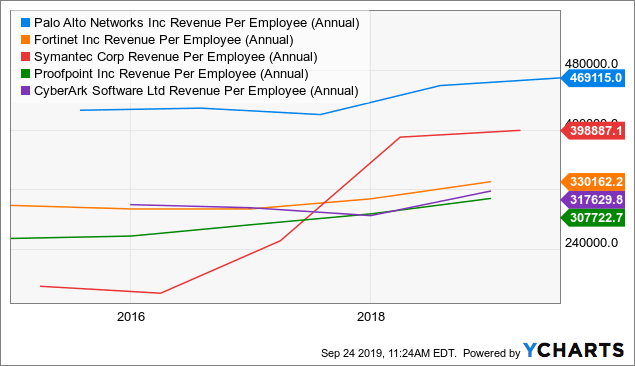Screen dimensions: 635x366
Task: Click the 'Powered by' text
Action: point(491,353)
